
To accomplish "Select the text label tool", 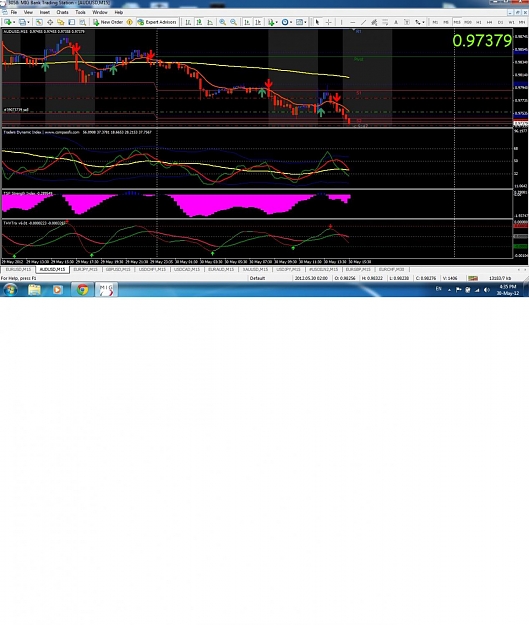I will pyautogui.click(x=407, y=22).
